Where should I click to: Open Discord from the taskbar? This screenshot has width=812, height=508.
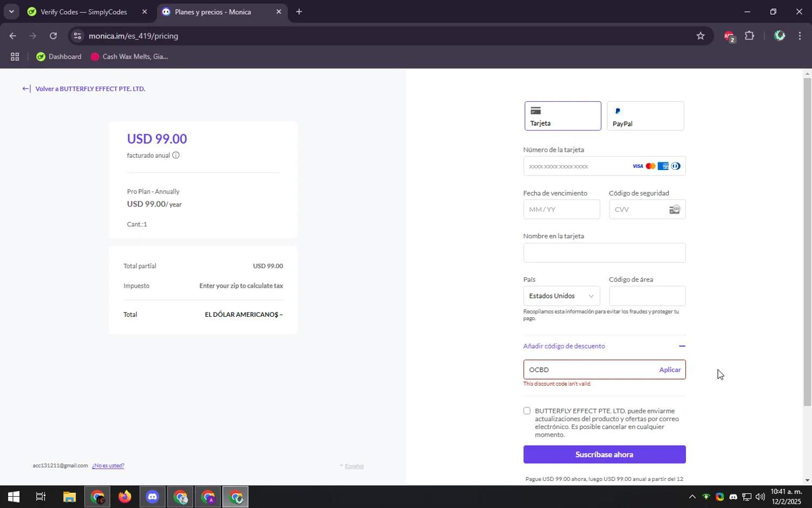152,497
